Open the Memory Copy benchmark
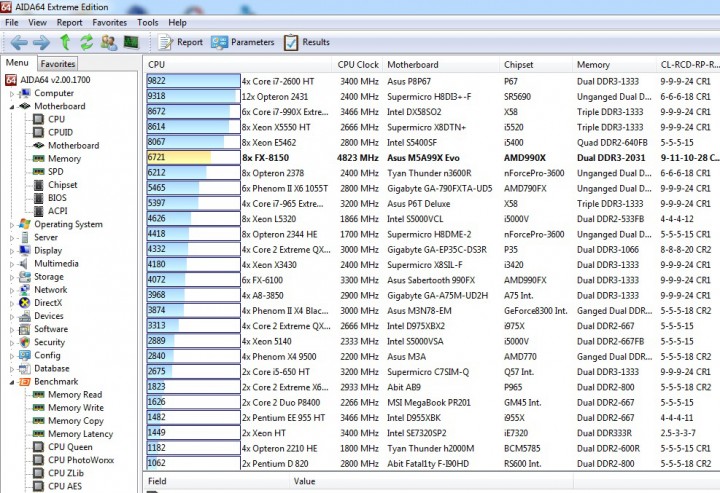 point(76,421)
